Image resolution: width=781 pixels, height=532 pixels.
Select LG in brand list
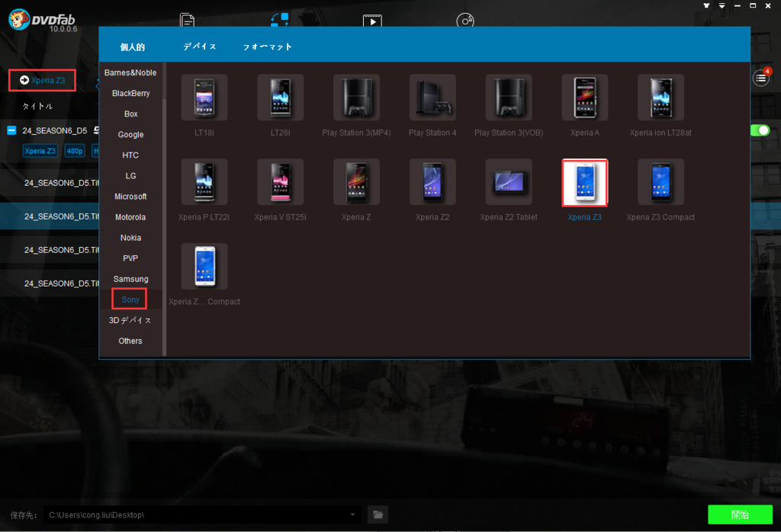(130, 175)
